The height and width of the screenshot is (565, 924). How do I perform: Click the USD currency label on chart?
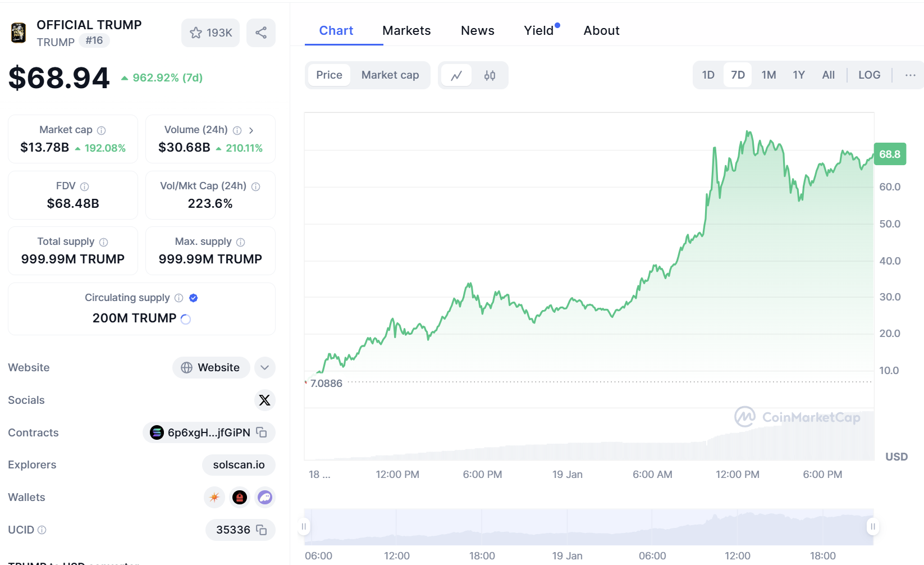point(896,457)
